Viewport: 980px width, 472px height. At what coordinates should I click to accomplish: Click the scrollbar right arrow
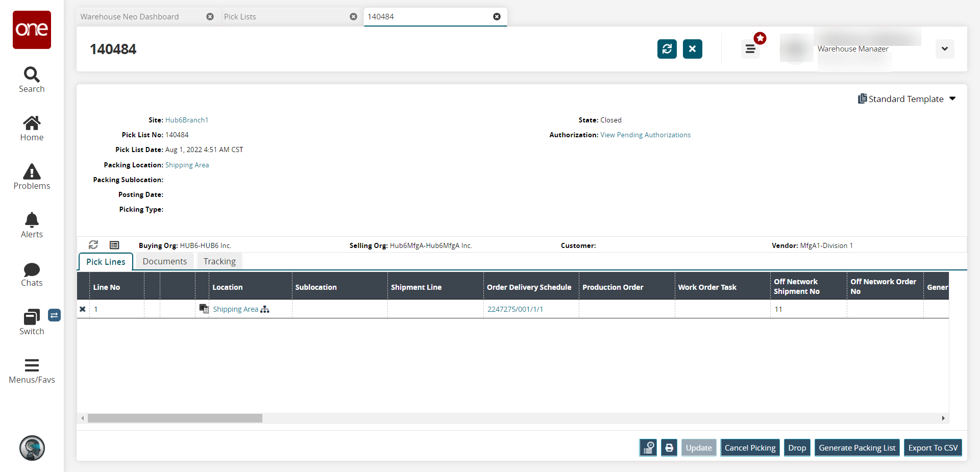[943, 418]
